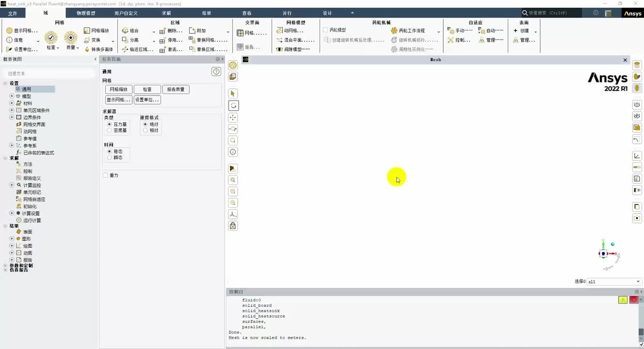Click the 检查 button in the task page

[x=147, y=89]
